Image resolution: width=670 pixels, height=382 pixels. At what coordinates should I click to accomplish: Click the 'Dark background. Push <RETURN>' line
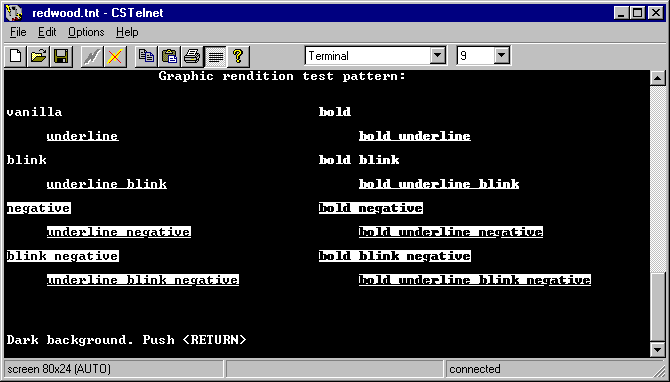(126, 340)
